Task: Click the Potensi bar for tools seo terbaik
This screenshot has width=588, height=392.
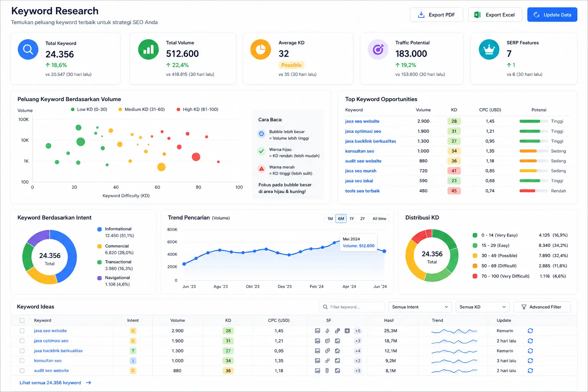Action: click(x=533, y=191)
